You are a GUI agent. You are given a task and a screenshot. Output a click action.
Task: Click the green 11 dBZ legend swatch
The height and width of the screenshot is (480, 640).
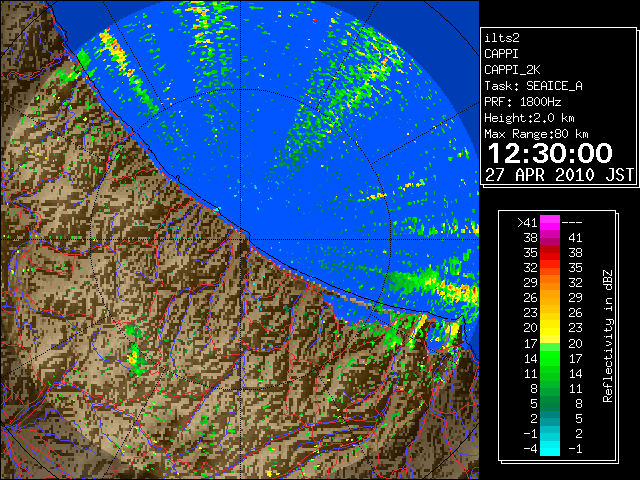550,373
